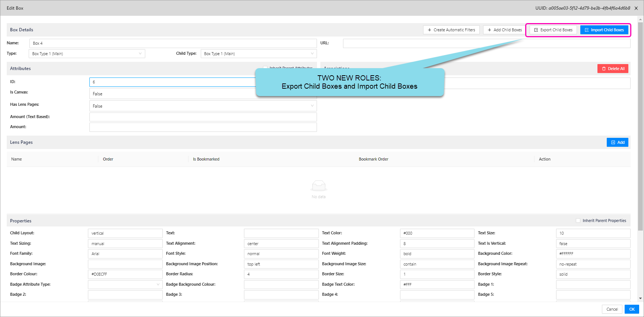Click the Badge 5 field
The image size is (644, 317).
pyautogui.click(x=593, y=295)
